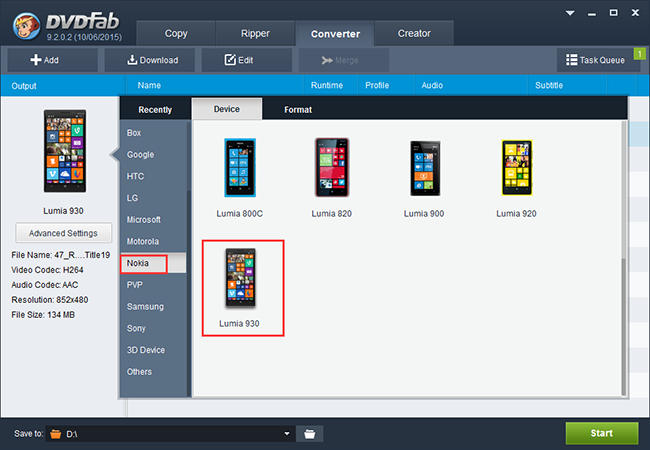Click the green task count badge
This screenshot has height=450, width=650.
[640, 54]
